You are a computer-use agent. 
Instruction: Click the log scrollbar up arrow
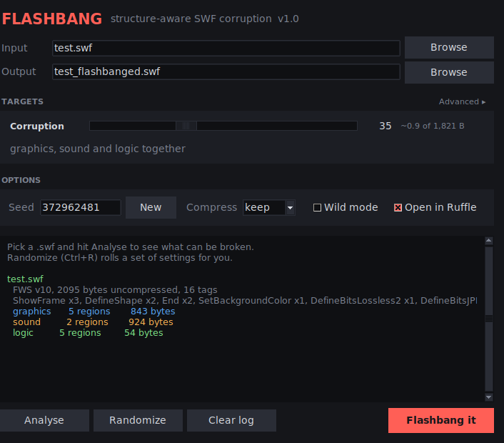(x=489, y=241)
